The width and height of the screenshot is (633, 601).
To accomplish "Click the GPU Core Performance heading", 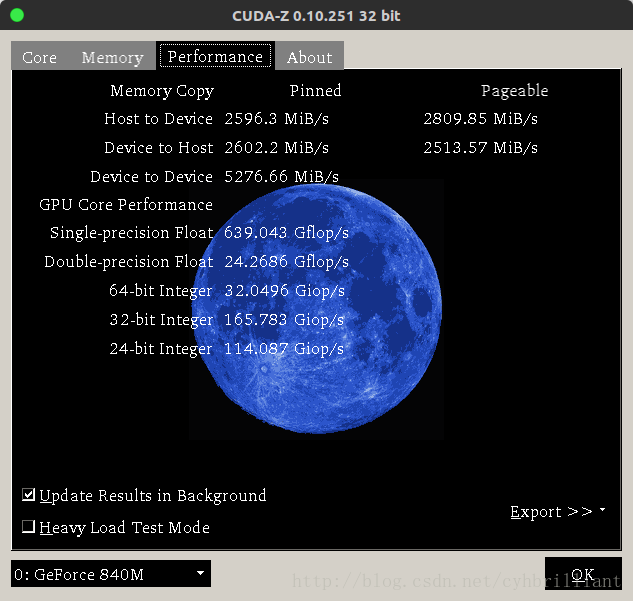I will coord(126,205).
